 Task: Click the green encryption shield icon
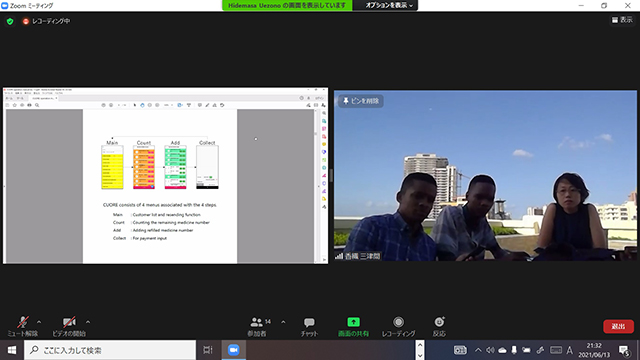[10, 21]
